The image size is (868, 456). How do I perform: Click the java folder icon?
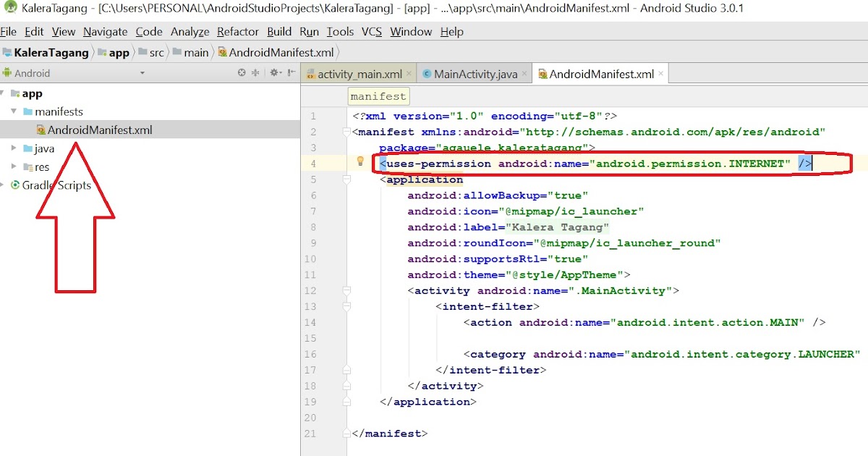28,148
